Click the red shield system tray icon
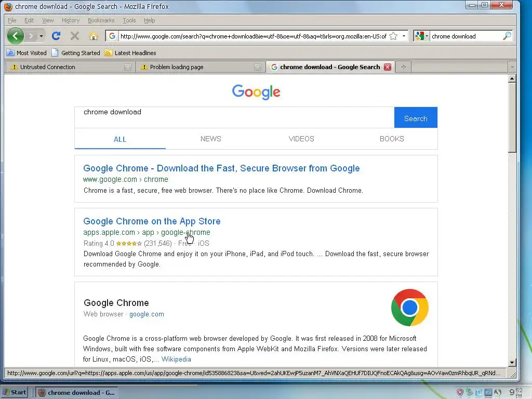The width and height of the screenshot is (532, 399). click(460, 392)
